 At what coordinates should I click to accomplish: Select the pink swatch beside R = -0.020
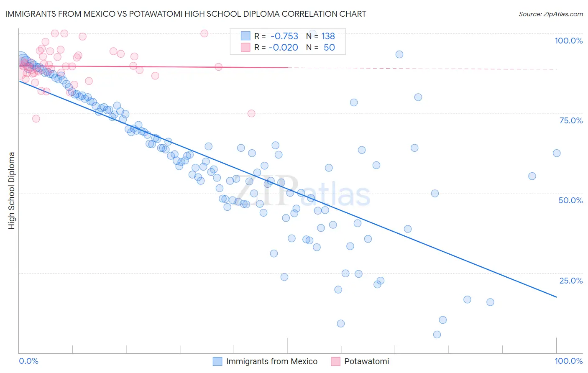point(245,47)
